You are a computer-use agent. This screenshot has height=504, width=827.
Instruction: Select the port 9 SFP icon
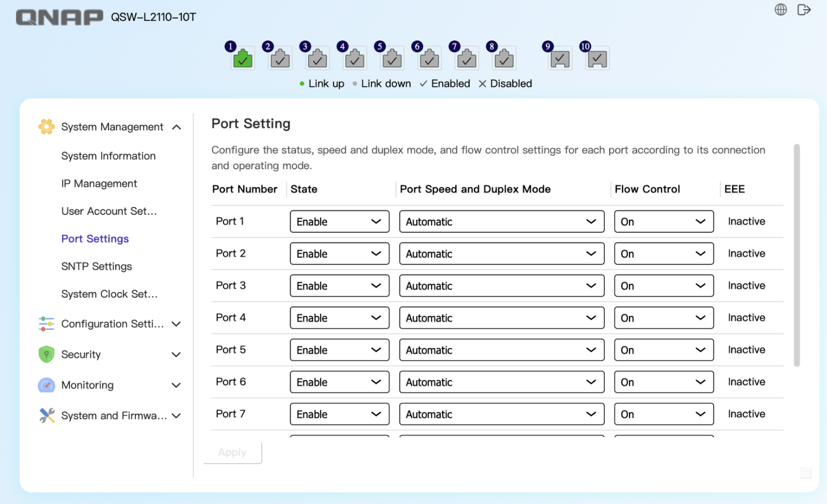[560, 59]
